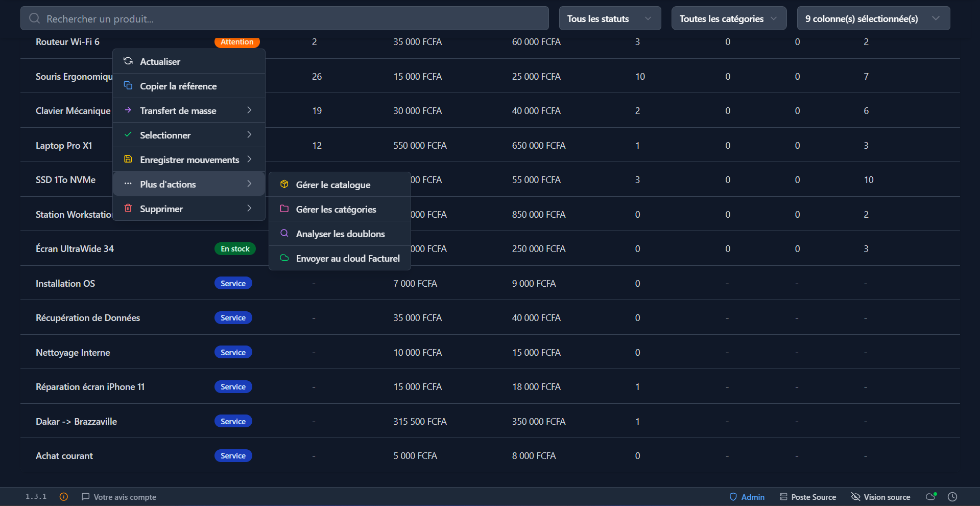Image resolution: width=980 pixels, height=506 pixels.
Task: Click the shield Admin icon in status bar
Action: (733, 497)
